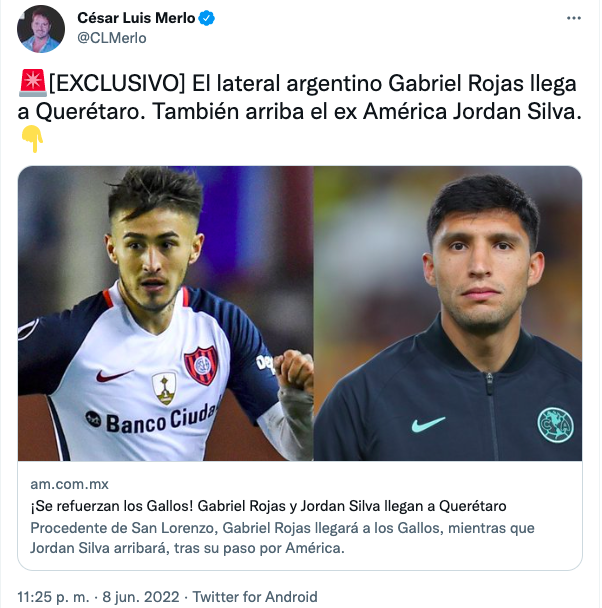The image size is (602, 608).
Task: Click the red siren emoji
Action: point(33,83)
